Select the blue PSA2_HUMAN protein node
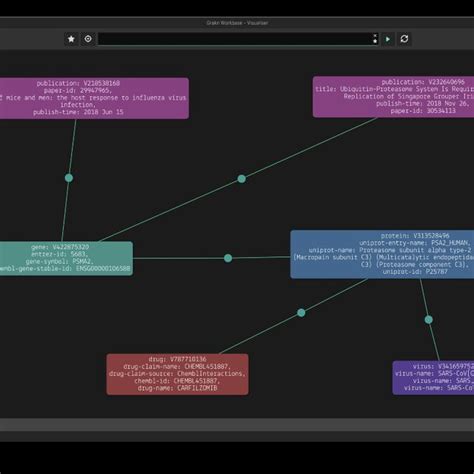The height and width of the screenshot is (474, 474). (x=382, y=254)
